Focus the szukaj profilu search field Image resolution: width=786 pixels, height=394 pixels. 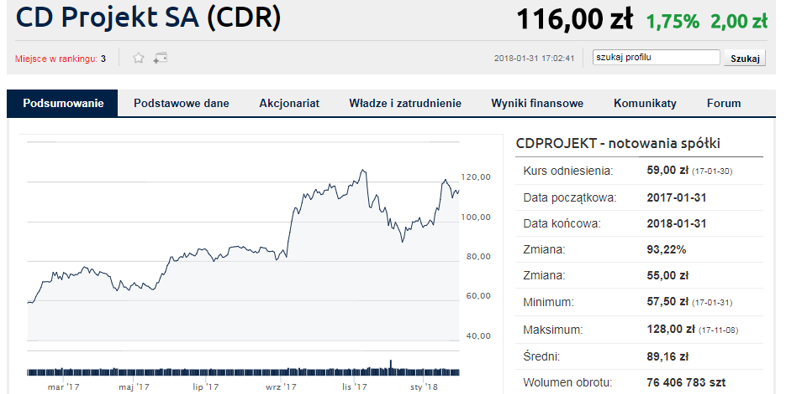click(656, 57)
